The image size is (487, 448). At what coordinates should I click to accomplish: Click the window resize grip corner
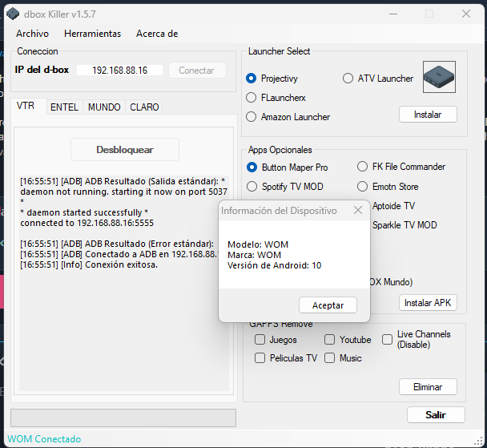pyautogui.click(x=479, y=441)
